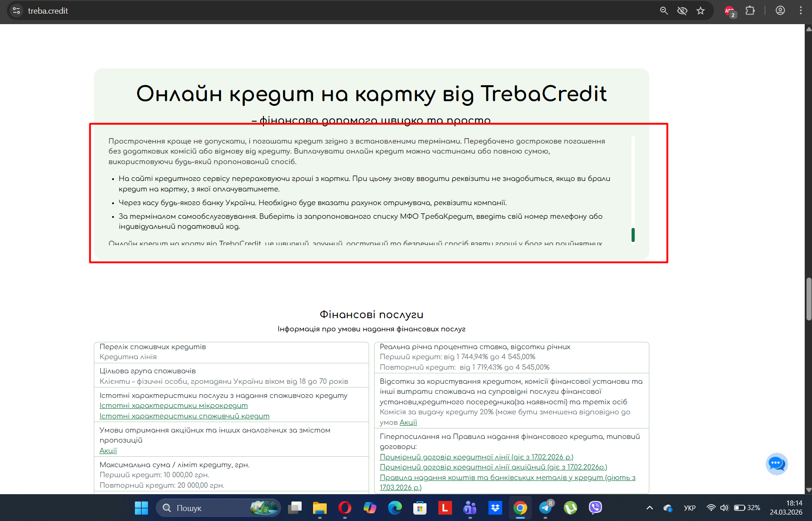
Task: Open the Windows Start menu
Action: pos(142,508)
